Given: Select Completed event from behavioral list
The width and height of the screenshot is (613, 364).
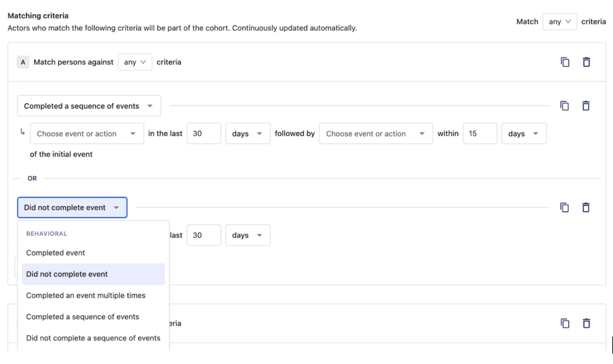Looking at the screenshot, I should coord(55,253).
